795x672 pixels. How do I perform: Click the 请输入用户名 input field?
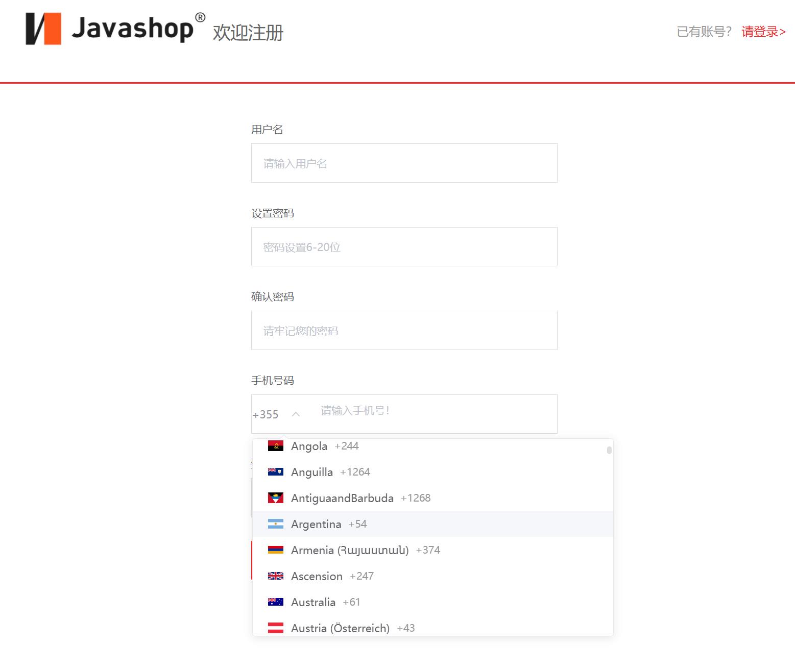pos(403,163)
